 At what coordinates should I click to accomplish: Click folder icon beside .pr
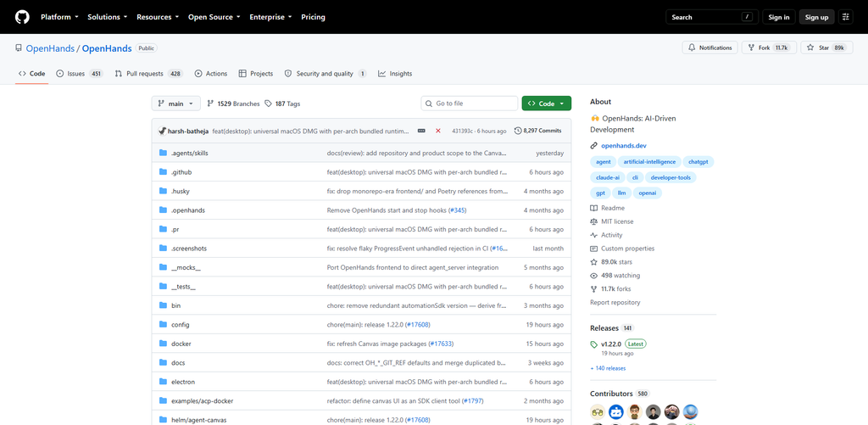[x=163, y=229]
